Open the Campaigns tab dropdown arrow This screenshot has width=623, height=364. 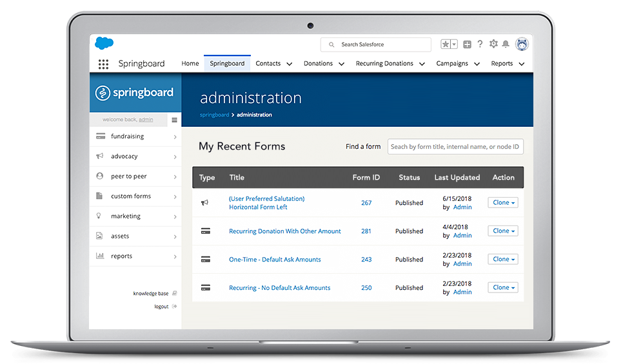tap(477, 64)
